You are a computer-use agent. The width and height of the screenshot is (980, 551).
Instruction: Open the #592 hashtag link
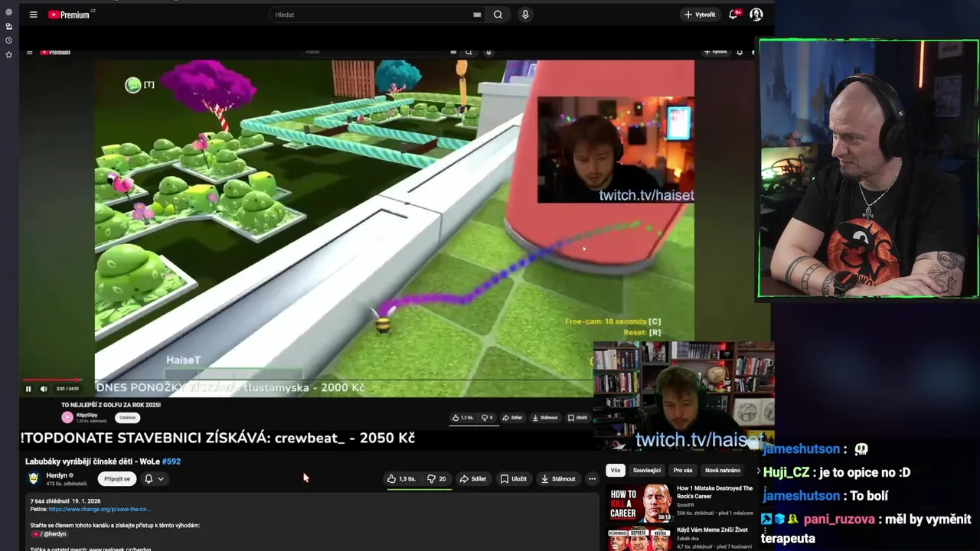171,461
